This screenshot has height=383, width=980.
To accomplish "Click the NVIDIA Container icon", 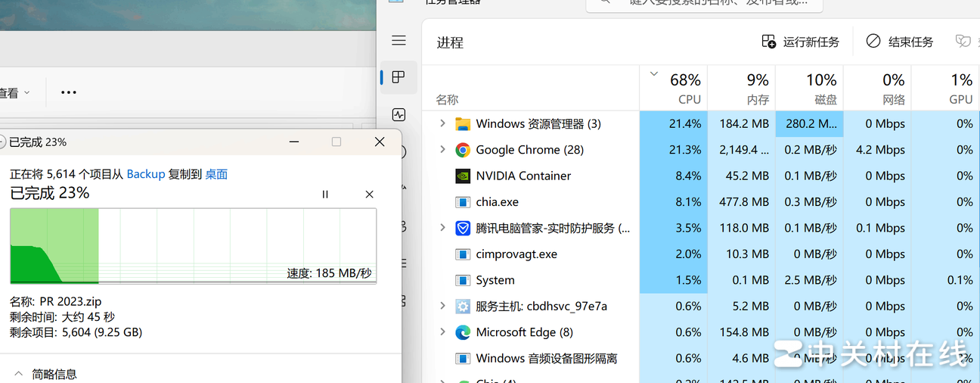I will point(463,176).
